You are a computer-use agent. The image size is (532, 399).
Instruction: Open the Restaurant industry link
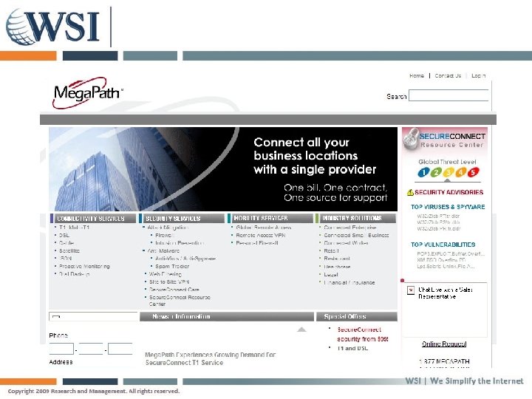(x=337, y=259)
